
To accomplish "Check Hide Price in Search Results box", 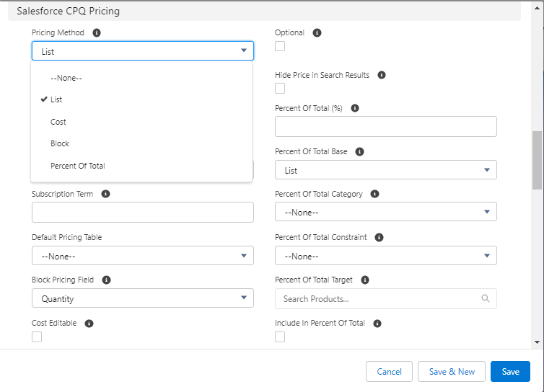I will click(280, 88).
